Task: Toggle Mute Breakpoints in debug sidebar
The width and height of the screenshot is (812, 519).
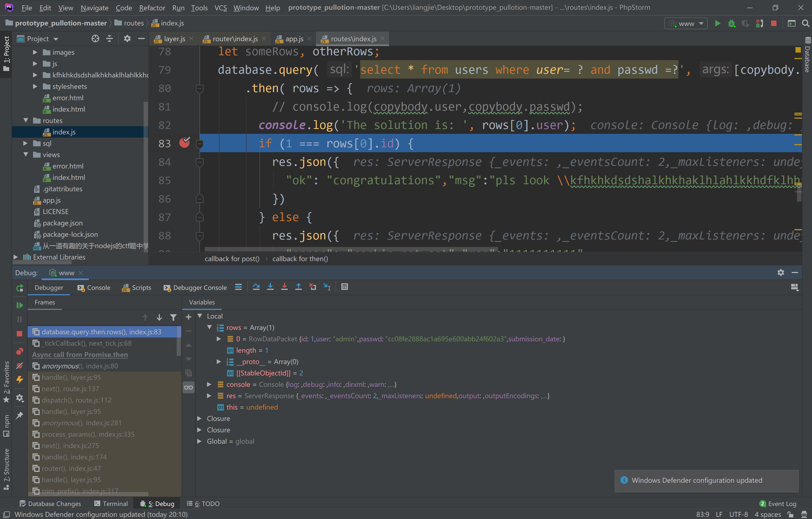Action: (20, 366)
